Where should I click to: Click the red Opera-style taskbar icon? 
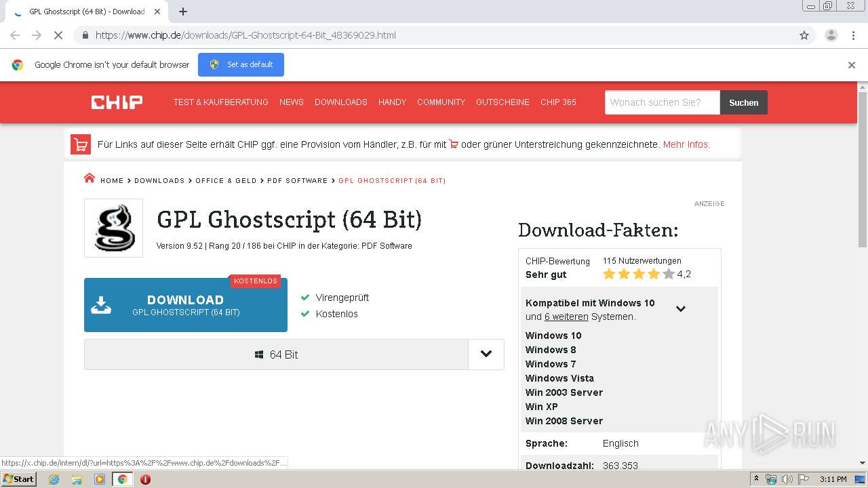point(145,479)
